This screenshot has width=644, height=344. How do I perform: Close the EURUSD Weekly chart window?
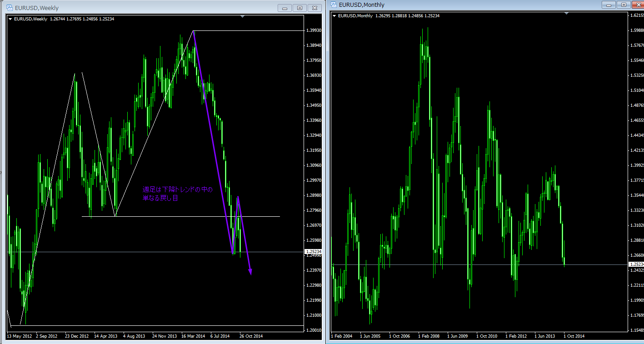point(314,8)
